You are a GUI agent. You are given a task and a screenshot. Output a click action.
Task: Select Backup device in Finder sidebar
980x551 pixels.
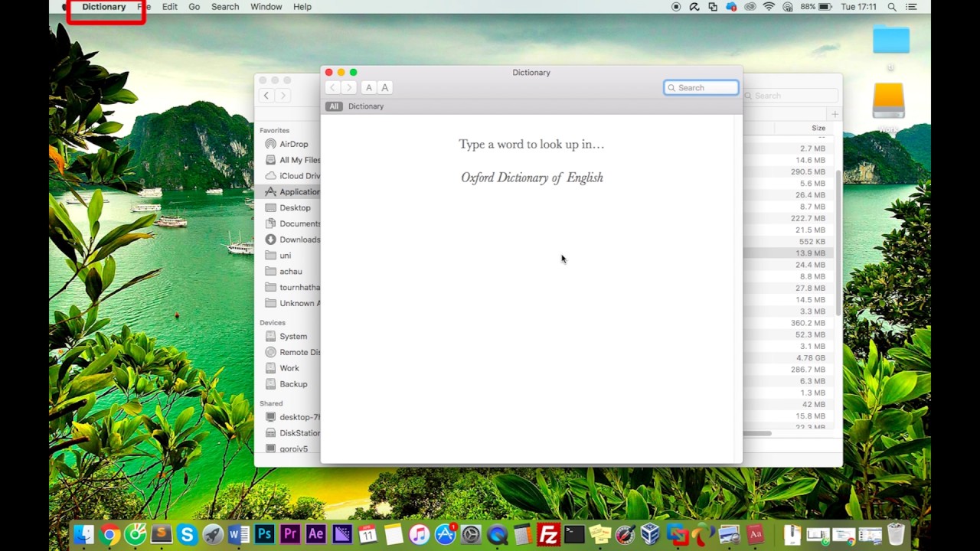[288, 384]
